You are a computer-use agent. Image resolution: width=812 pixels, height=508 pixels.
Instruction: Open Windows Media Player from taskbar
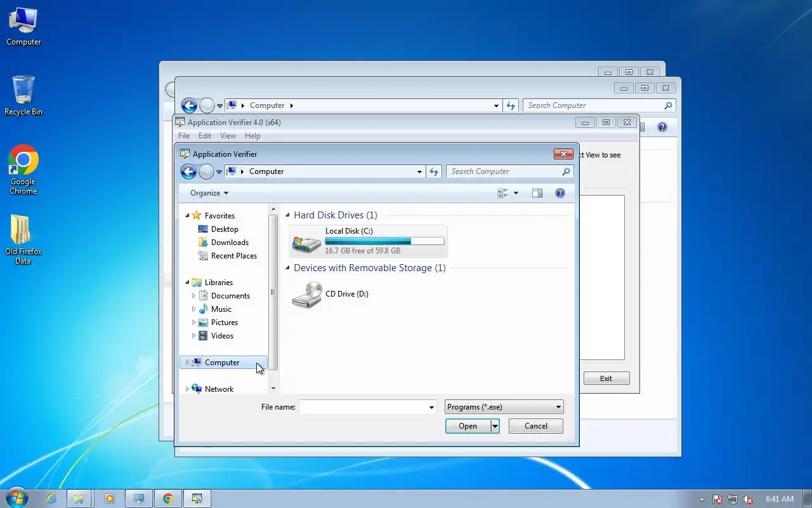(x=109, y=499)
